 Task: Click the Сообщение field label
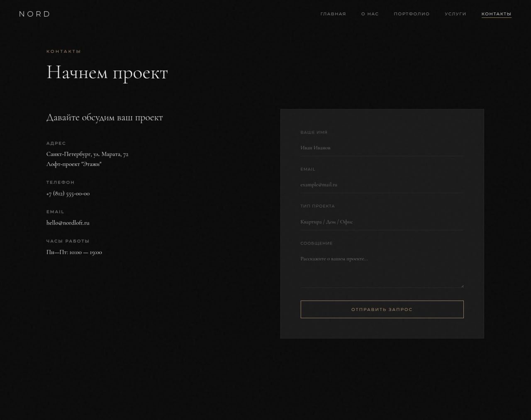pos(316,244)
